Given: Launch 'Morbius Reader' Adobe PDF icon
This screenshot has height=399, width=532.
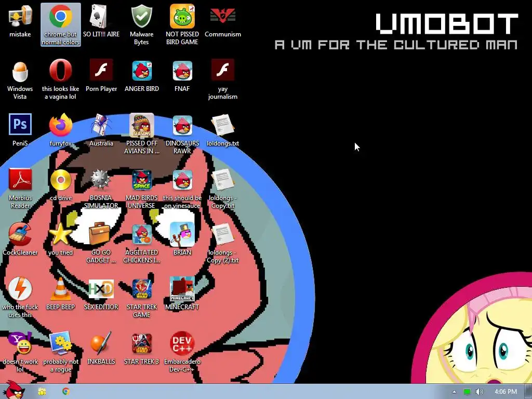Looking at the screenshot, I should coord(20,188).
